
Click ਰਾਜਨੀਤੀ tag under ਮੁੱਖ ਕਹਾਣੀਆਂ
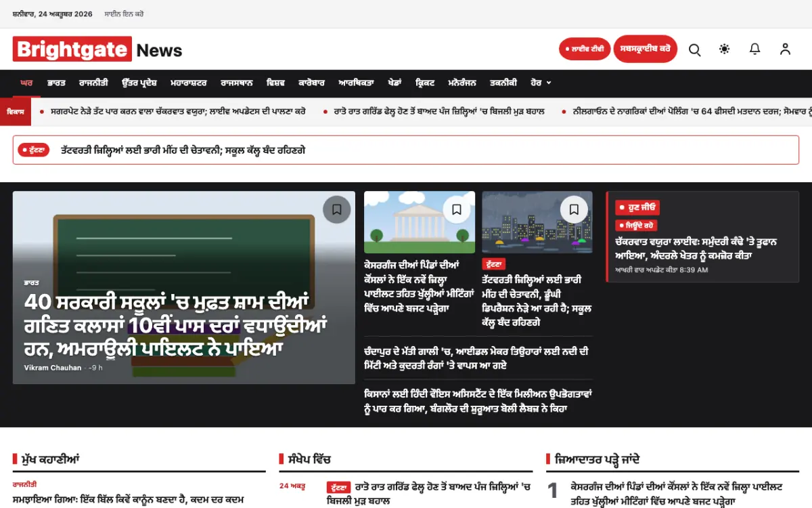pos(24,485)
